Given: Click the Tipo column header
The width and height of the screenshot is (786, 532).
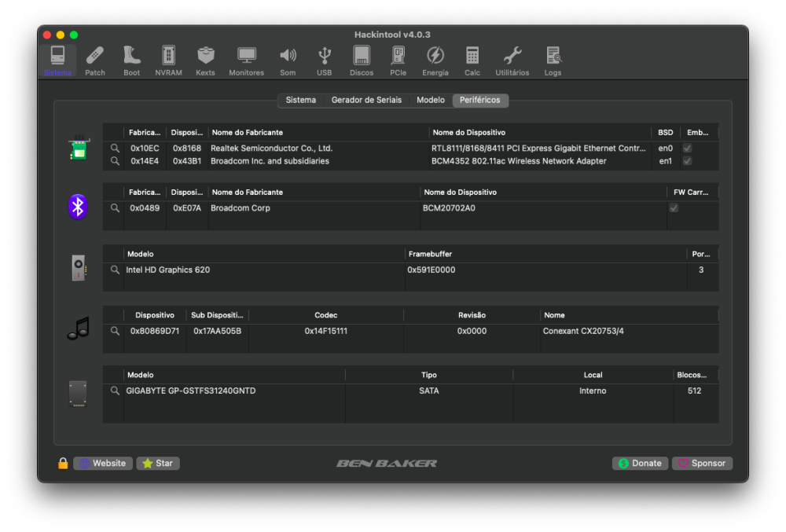Looking at the screenshot, I should point(428,375).
